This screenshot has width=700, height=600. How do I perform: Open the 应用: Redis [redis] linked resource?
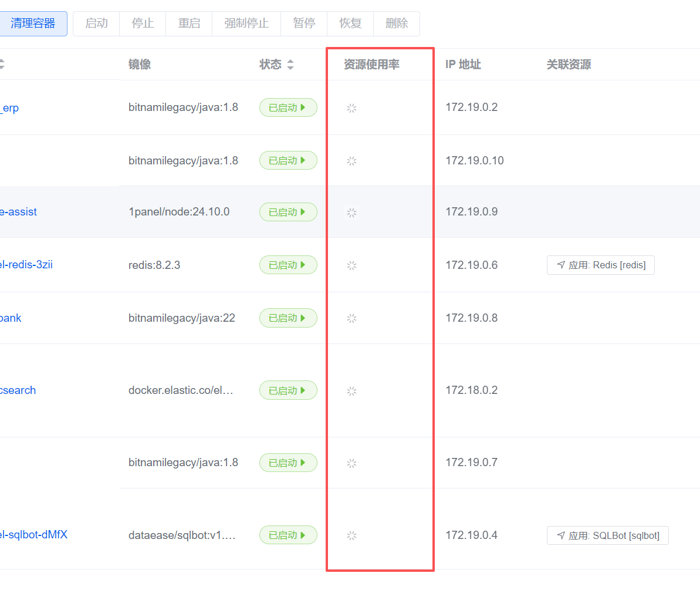[600, 265]
